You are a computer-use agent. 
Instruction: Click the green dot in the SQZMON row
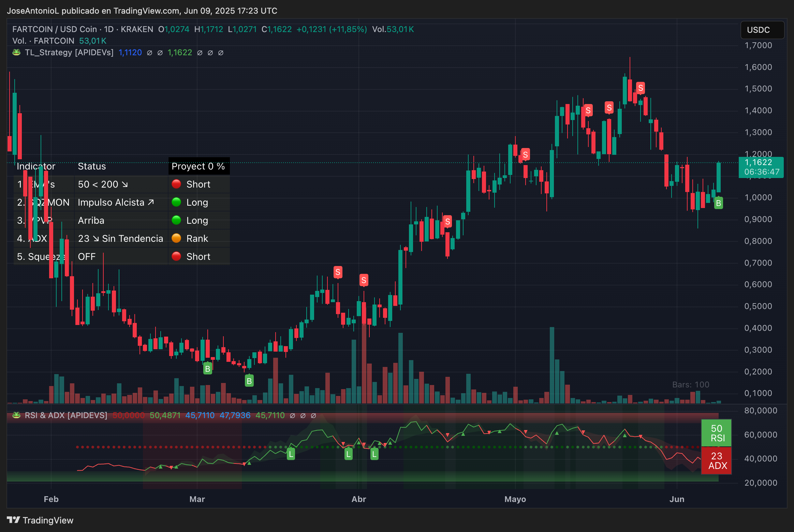(176, 202)
